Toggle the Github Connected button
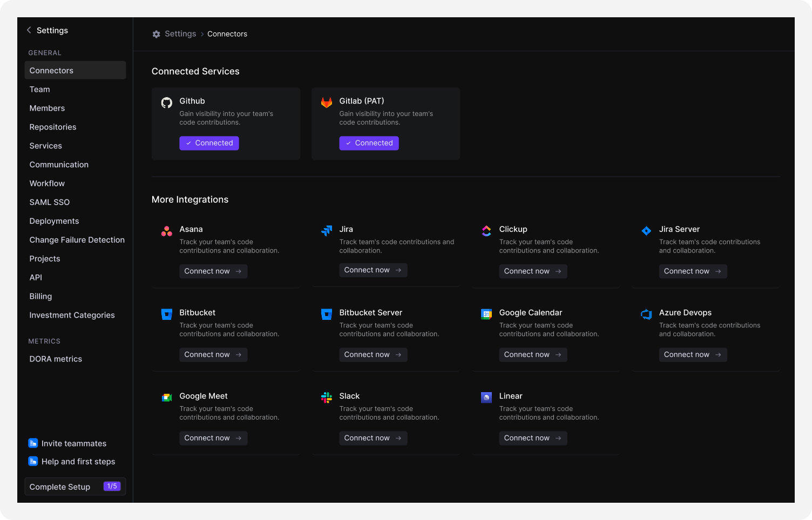812x520 pixels. click(x=209, y=143)
